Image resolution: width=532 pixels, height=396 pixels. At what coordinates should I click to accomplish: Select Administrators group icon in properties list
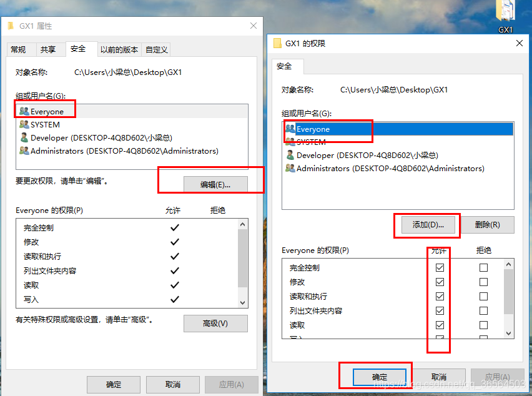(24, 151)
